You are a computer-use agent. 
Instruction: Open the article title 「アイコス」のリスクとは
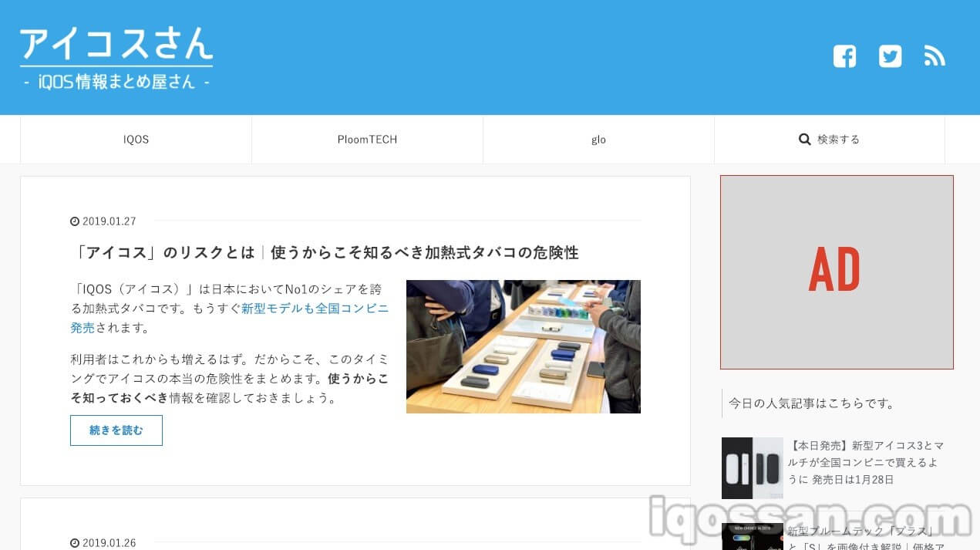pyautogui.click(x=325, y=252)
